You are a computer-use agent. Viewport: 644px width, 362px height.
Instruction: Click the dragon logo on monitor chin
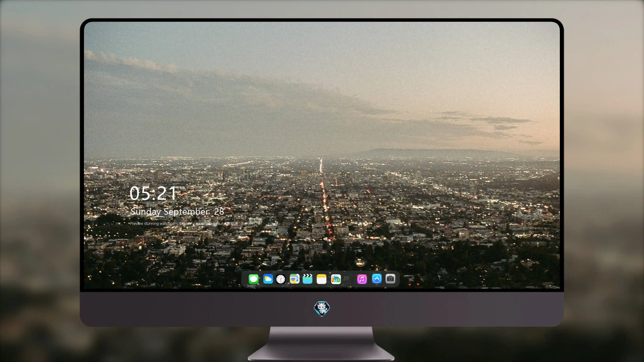[x=322, y=309]
